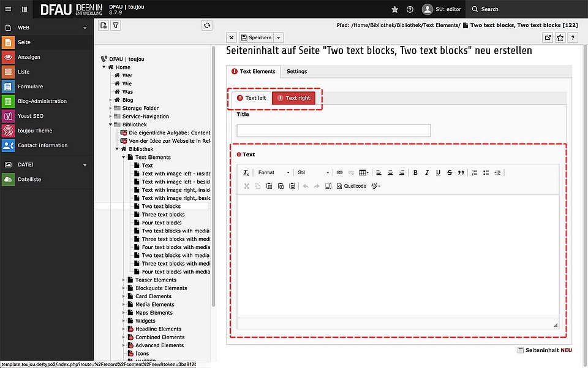
Task: Toggle strikethrough formatting
Action: (449, 173)
